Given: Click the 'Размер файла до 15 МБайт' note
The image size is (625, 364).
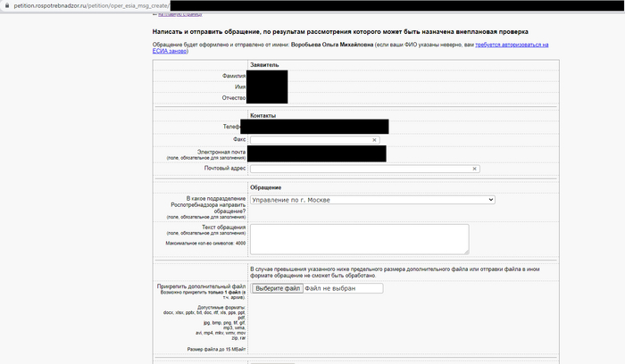Looking at the screenshot, I should (x=216, y=349).
